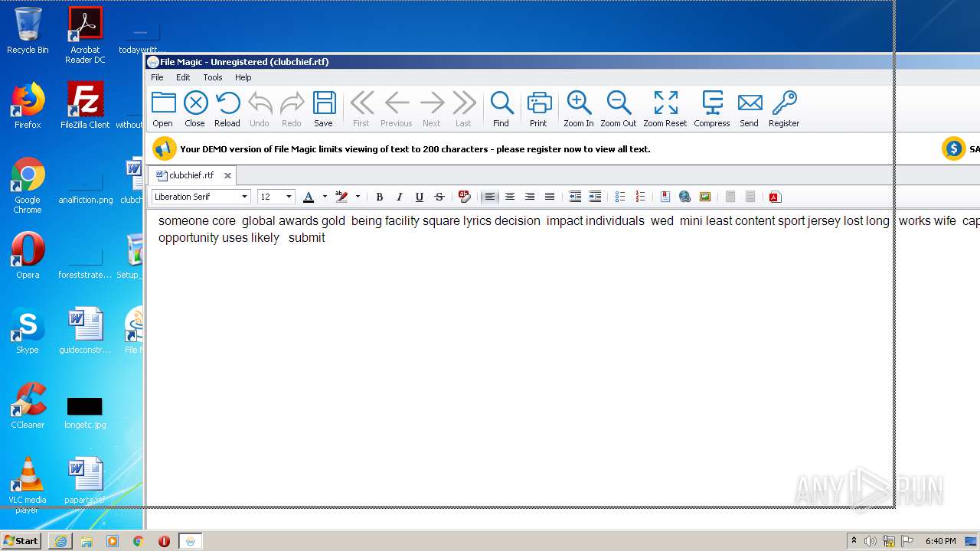Align text left
This screenshot has width=980, height=551.
pos(489,197)
